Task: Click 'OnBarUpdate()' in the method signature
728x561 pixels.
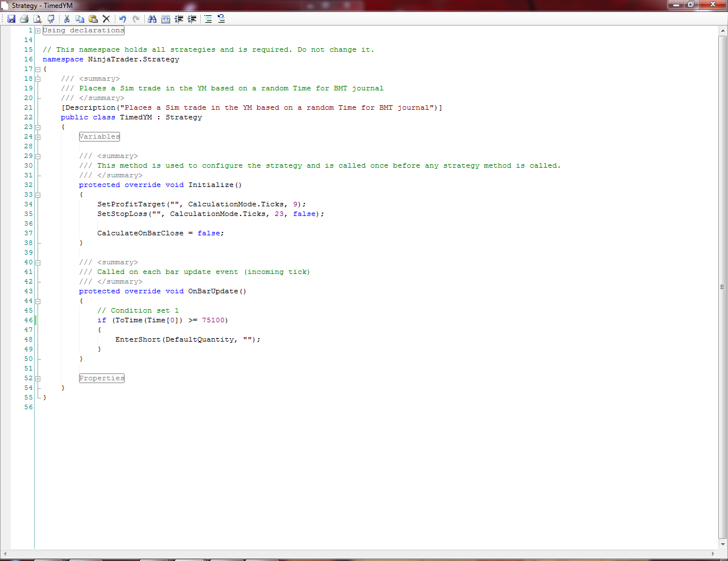Action: (218, 292)
